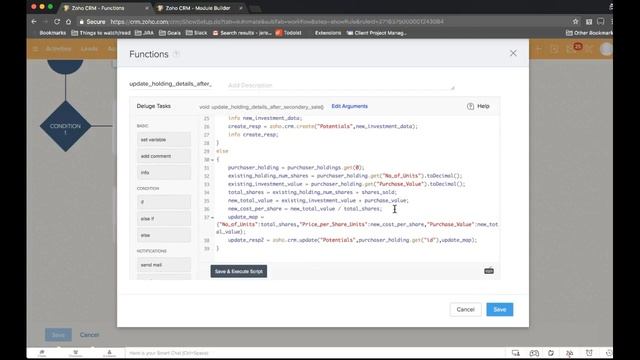Click the screen-share icon in the bottom bar
Viewport: 640px width, 360px height.
(x=516, y=353)
